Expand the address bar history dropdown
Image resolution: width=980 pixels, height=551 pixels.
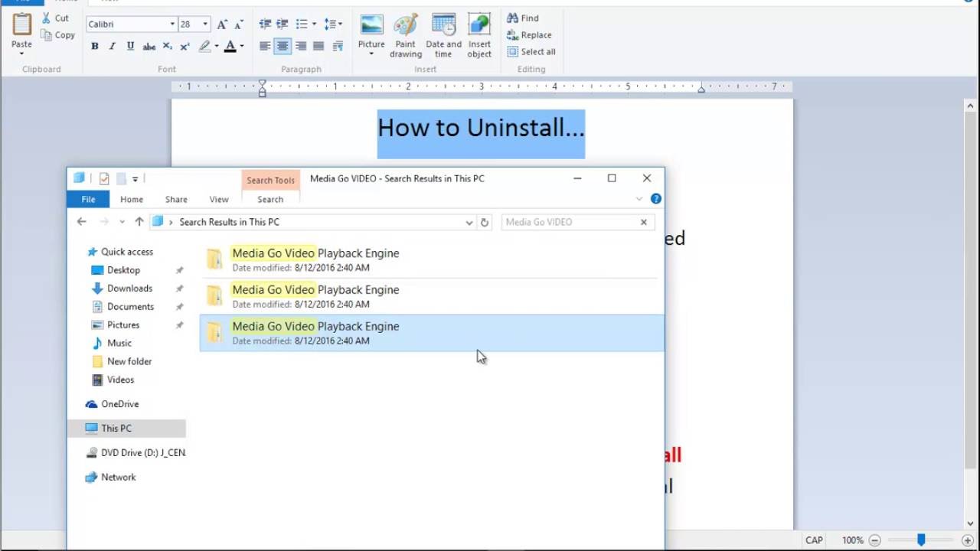[469, 222]
